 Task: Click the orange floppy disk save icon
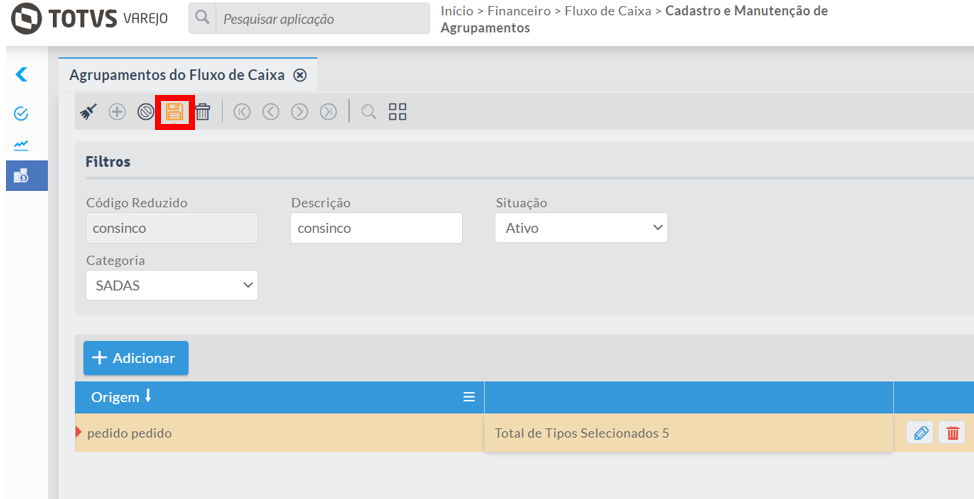[175, 112]
